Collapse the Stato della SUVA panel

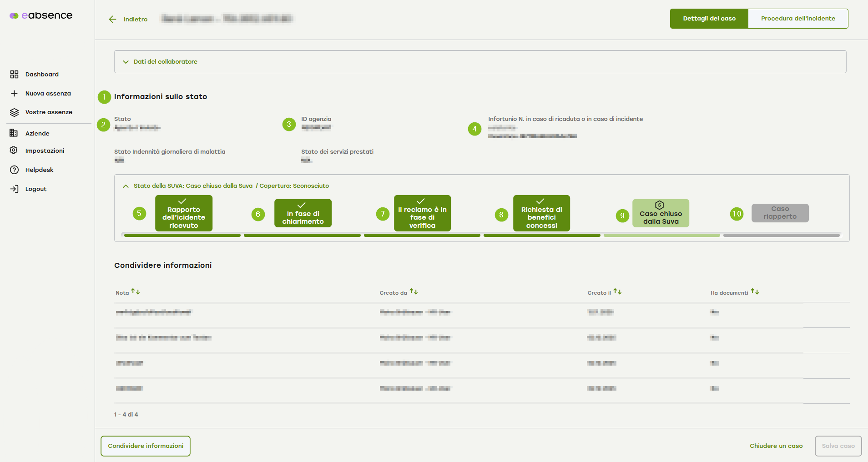tap(126, 186)
